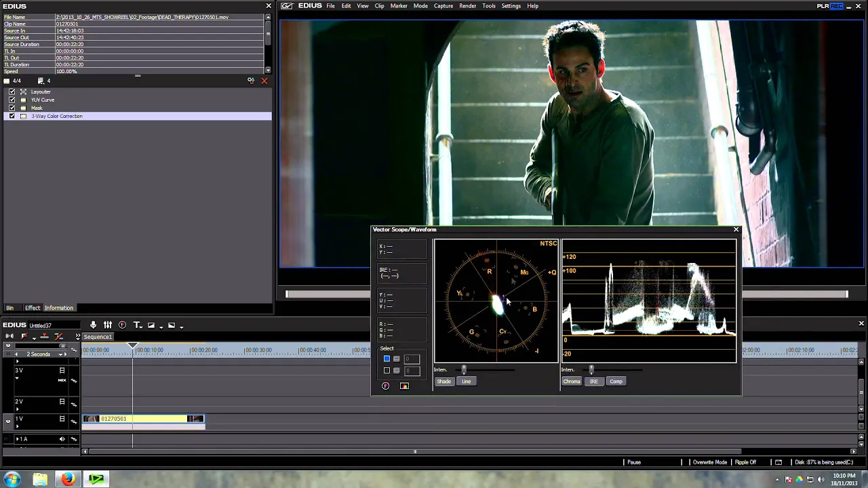The height and width of the screenshot is (488, 868).
Task: Expand the 2V track arrow
Action: point(17,409)
